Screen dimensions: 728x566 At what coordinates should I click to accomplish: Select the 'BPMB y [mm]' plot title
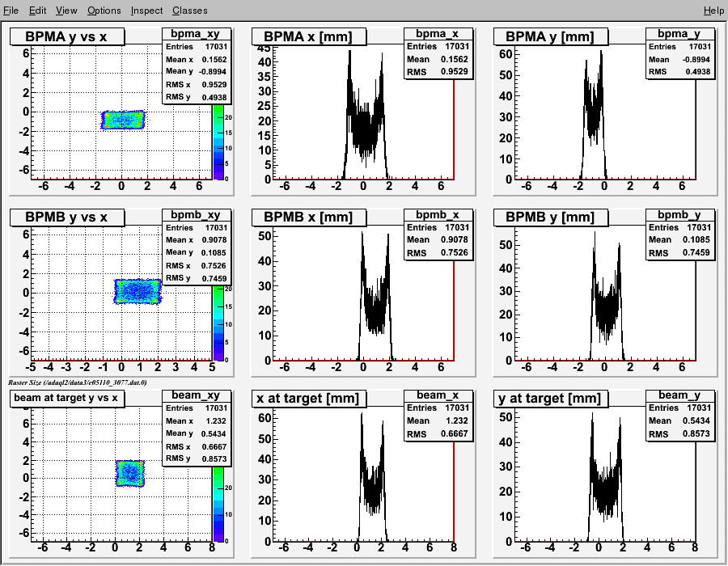tap(551, 218)
